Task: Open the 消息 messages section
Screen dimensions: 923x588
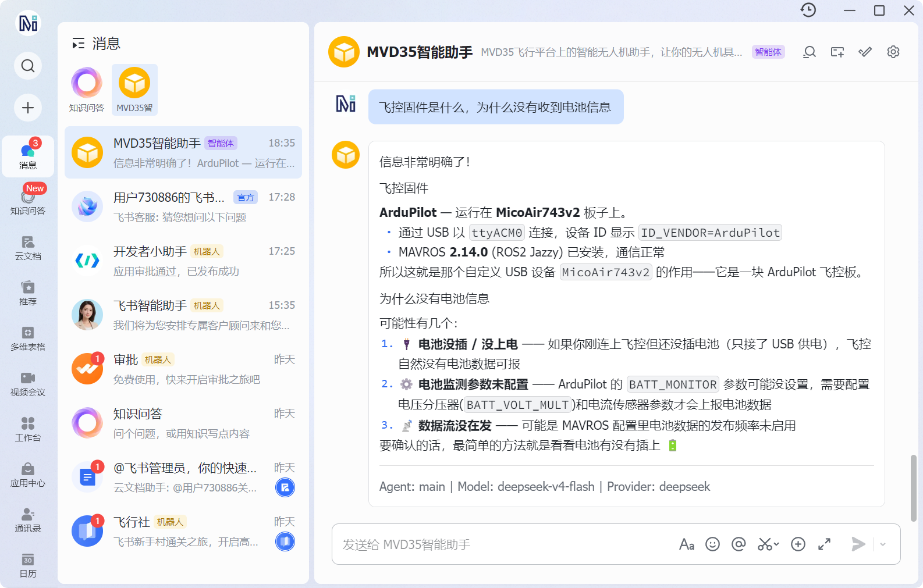Action: (28, 156)
